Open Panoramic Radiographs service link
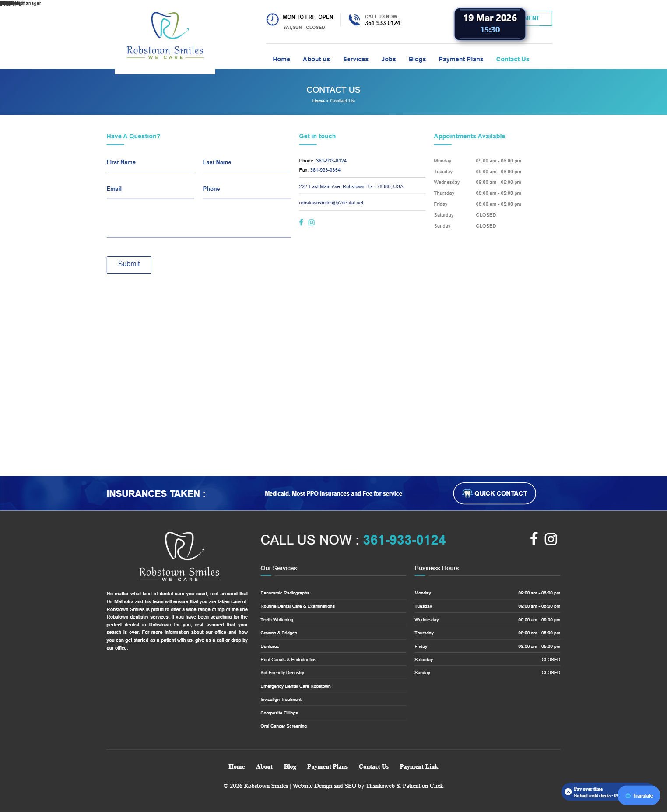 [x=285, y=593]
